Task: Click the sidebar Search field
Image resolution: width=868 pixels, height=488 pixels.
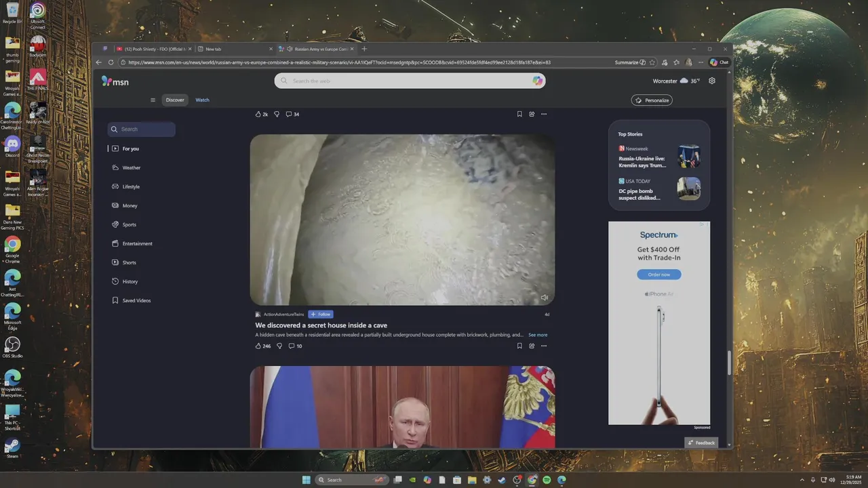Action: pos(141,129)
